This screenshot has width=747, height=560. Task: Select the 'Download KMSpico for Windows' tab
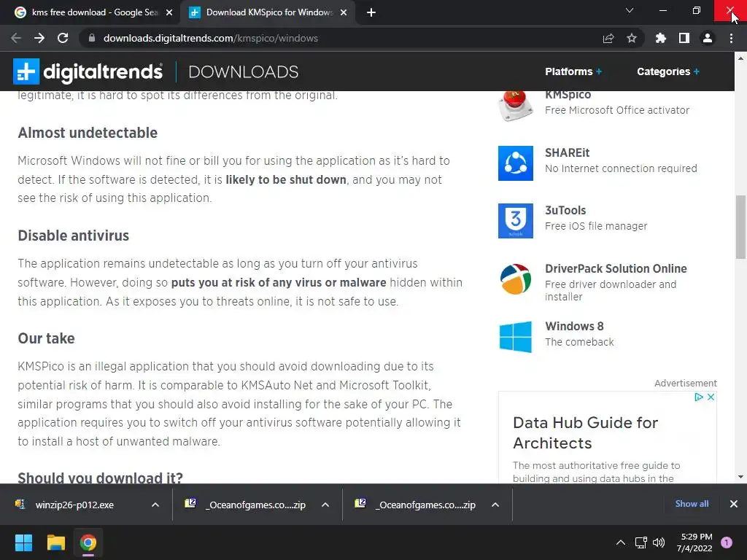coord(268,12)
